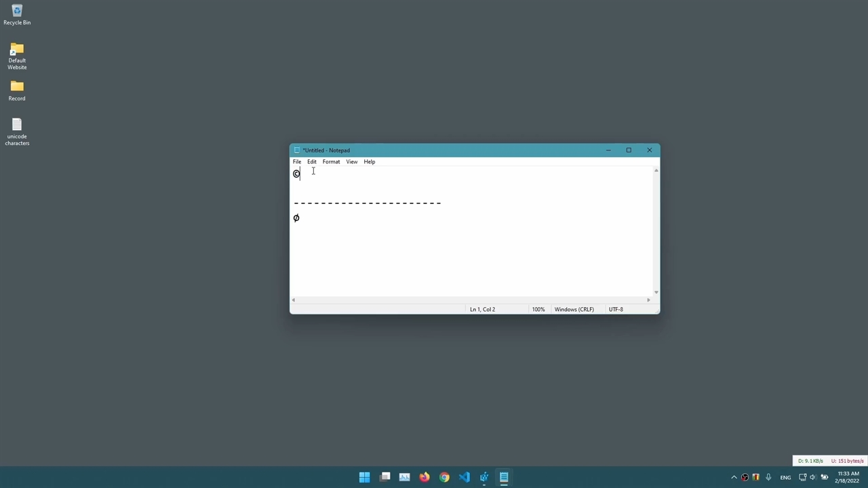Screen dimensions: 868x488
Task: Click the Windows Start button
Action: 365,477
